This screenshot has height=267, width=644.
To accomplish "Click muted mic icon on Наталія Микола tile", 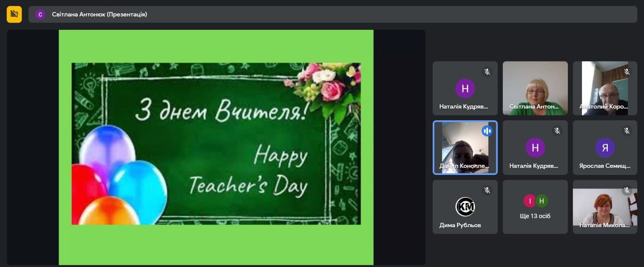I will point(627,190).
